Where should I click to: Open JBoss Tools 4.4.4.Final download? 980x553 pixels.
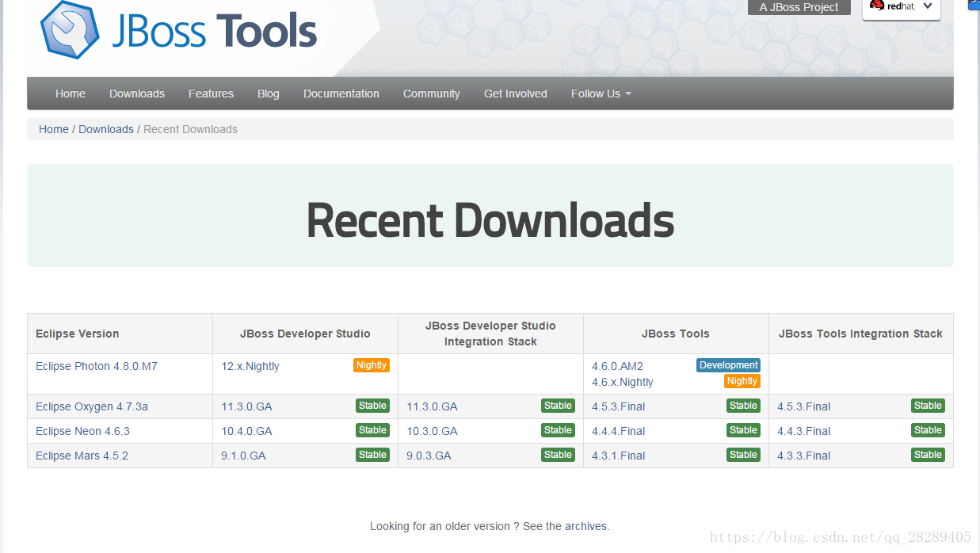(619, 431)
